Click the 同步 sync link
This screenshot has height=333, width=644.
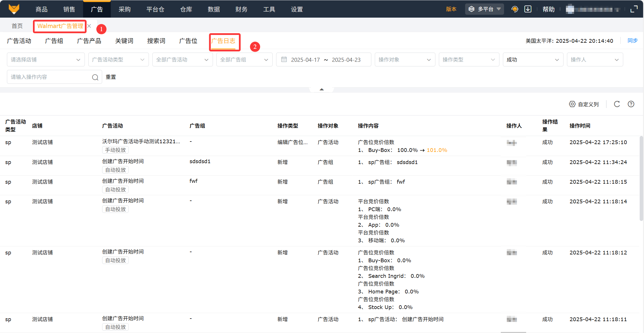tap(632, 41)
